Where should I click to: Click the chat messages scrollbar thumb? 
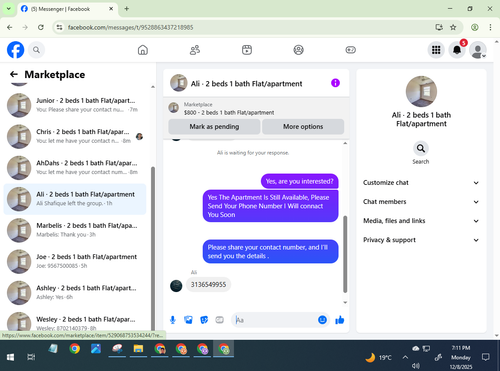345,254
